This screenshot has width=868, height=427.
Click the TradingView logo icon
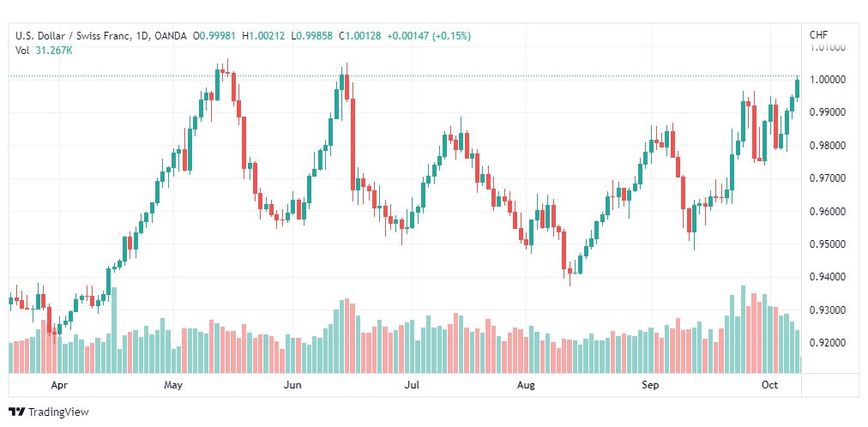tap(17, 412)
